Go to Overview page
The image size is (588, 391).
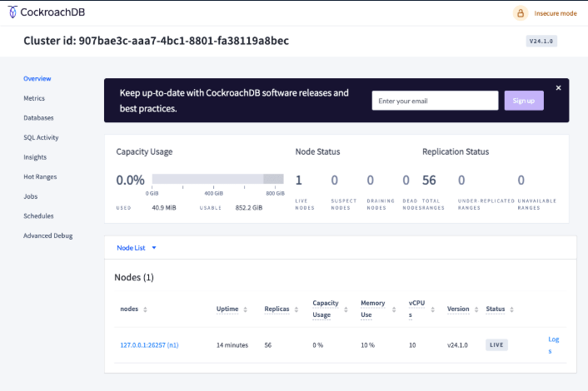[37, 79]
